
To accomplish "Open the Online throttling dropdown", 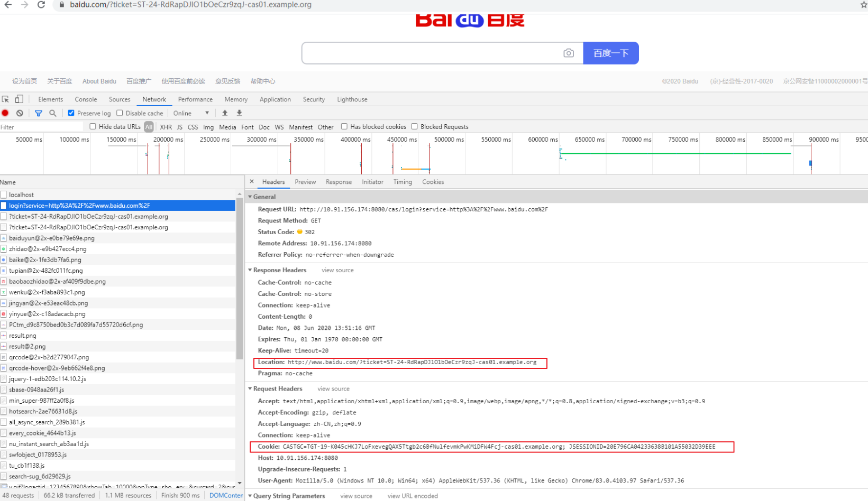I will click(191, 113).
